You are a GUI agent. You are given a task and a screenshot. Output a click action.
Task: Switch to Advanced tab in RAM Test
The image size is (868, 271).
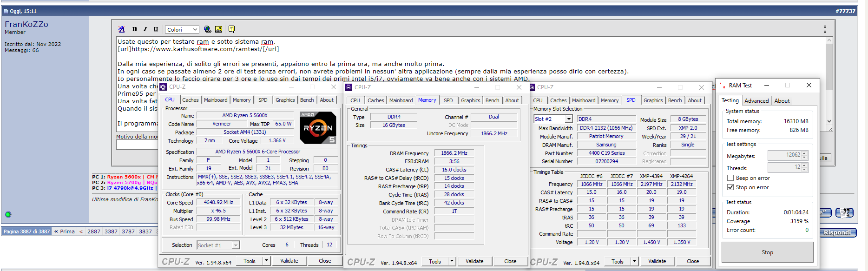coord(756,101)
